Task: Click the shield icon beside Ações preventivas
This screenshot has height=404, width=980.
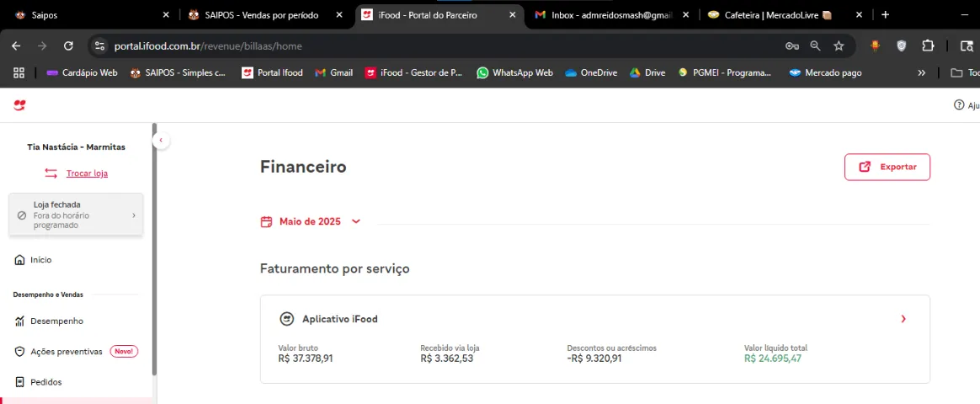Action: click(x=19, y=352)
